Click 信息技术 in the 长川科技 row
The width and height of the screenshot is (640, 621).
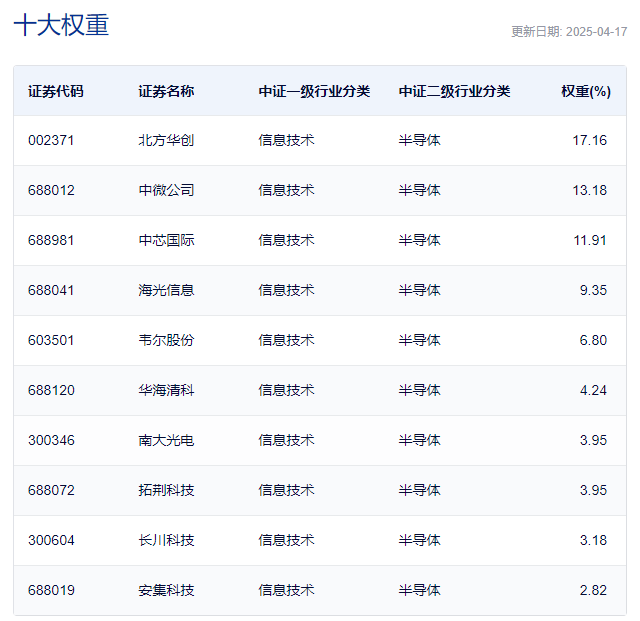pyautogui.click(x=287, y=541)
